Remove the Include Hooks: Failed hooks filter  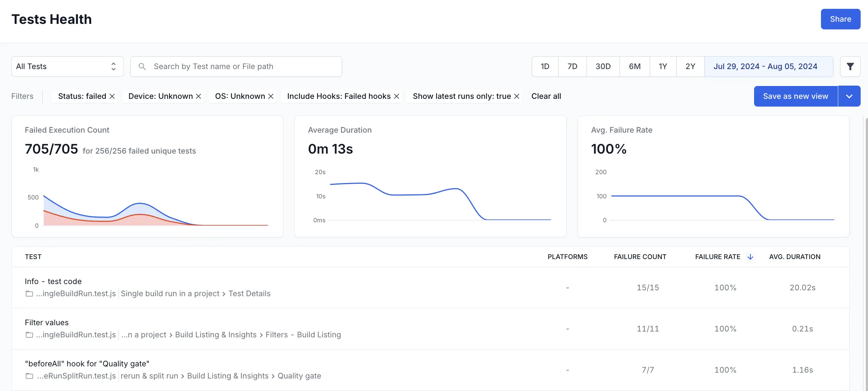point(397,96)
